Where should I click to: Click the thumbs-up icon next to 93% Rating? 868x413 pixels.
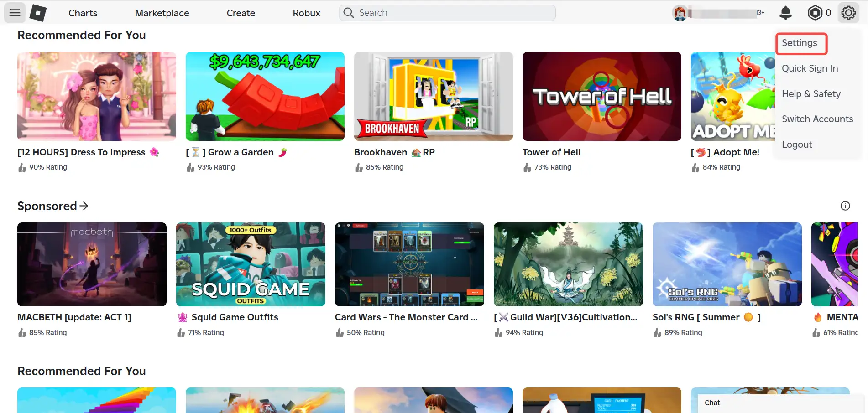point(190,167)
